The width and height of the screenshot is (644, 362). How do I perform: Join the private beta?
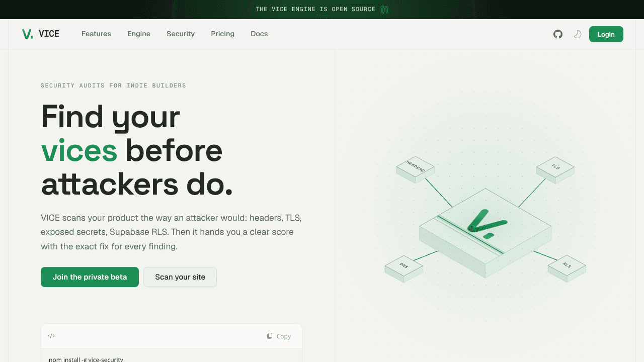tap(90, 277)
